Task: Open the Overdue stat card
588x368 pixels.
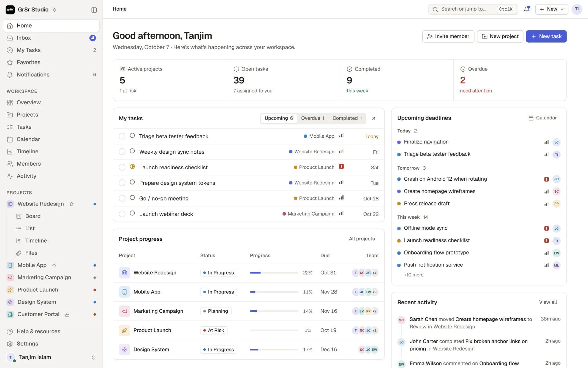Action: point(510,80)
